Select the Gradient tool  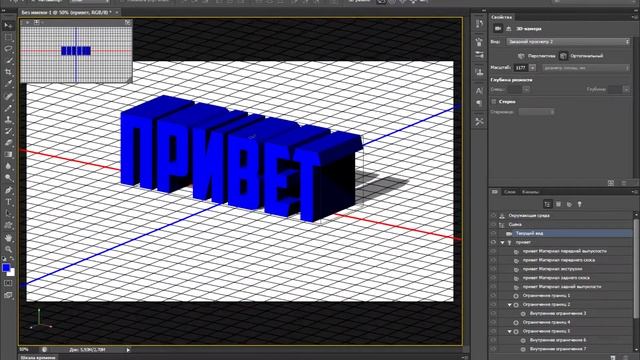8,155
